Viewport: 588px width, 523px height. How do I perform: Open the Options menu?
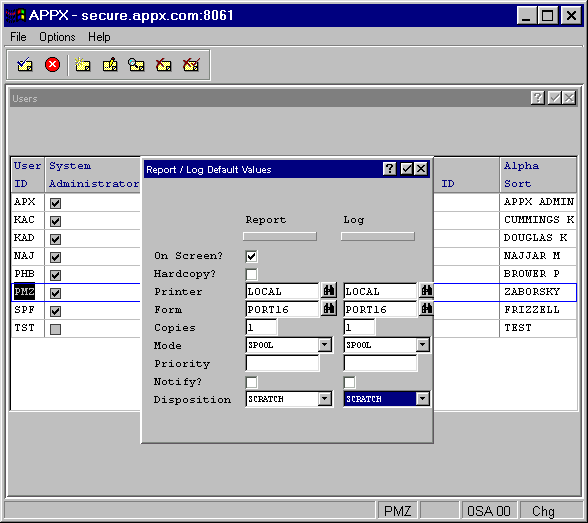(x=57, y=37)
